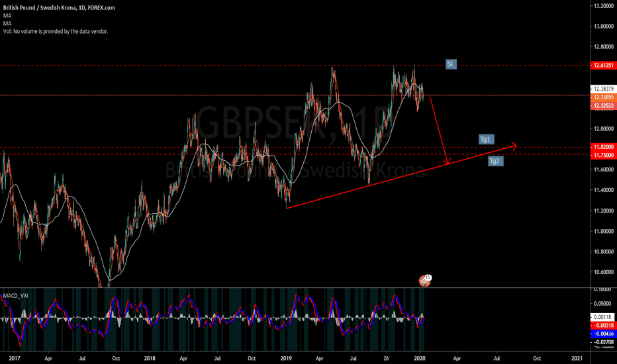This screenshot has height=364, width=617.
Task: Click the 13.00000 price axis value
Action: pos(604,26)
